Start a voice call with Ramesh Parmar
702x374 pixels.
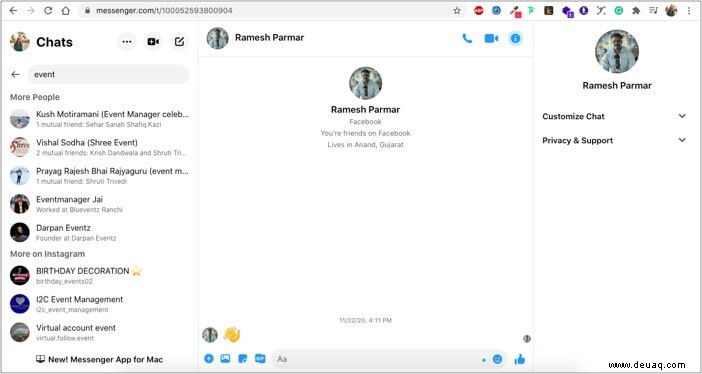pos(467,39)
